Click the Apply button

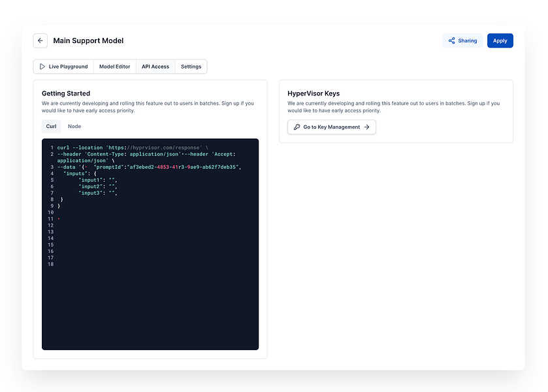[500, 41]
